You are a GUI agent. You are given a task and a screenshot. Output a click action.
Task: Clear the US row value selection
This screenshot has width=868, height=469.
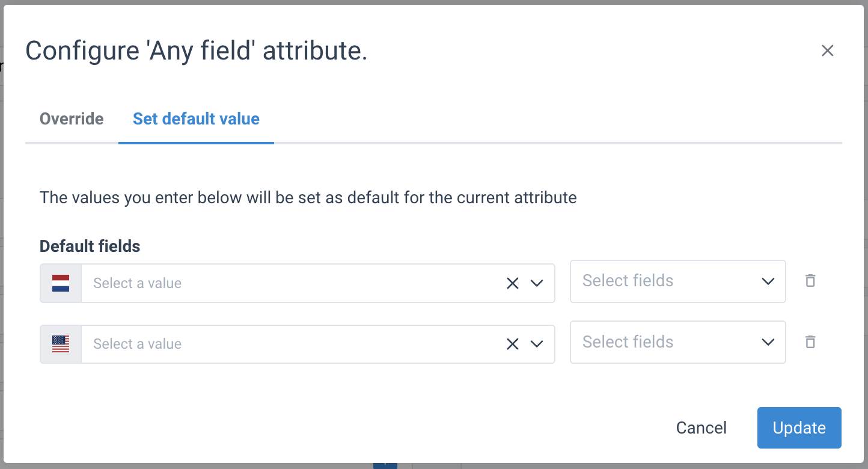click(x=512, y=344)
